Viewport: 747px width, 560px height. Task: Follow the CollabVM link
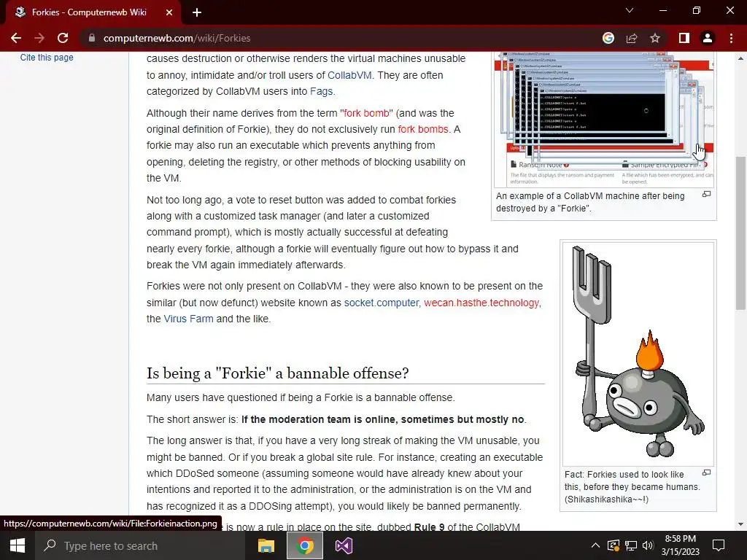tap(349, 75)
